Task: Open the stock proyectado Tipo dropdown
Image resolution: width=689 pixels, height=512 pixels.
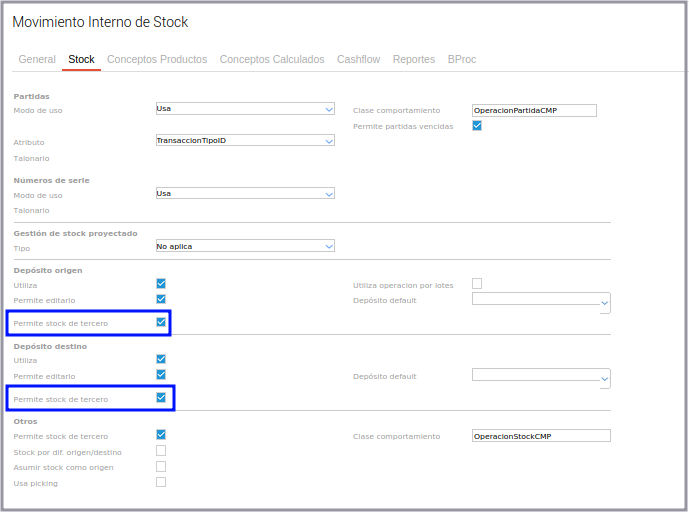Action: 245,246
